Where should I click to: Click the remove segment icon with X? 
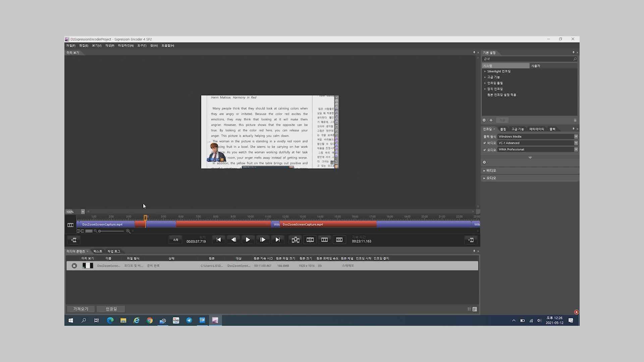(339, 240)
